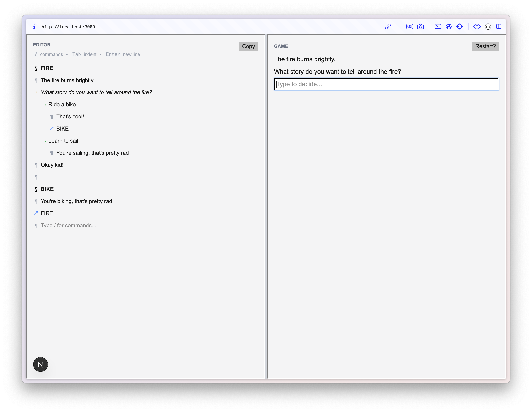Viewport: 532px width, 412px height.
Task: Click the camera screenshot icon
Action: 421,27
